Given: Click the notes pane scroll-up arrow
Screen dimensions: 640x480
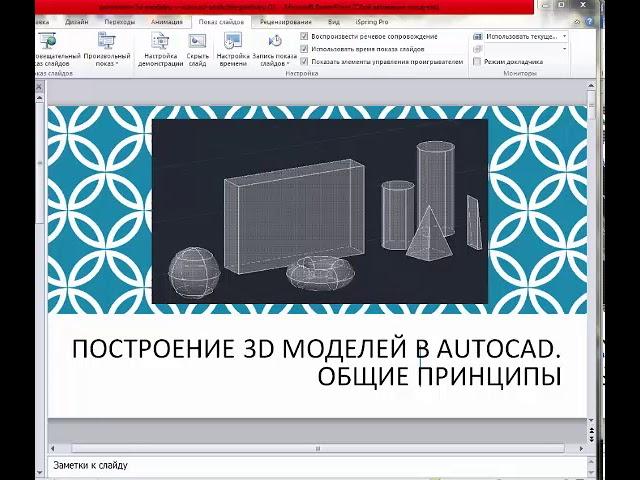Looking at the screenshot, I should coord(591,462).
